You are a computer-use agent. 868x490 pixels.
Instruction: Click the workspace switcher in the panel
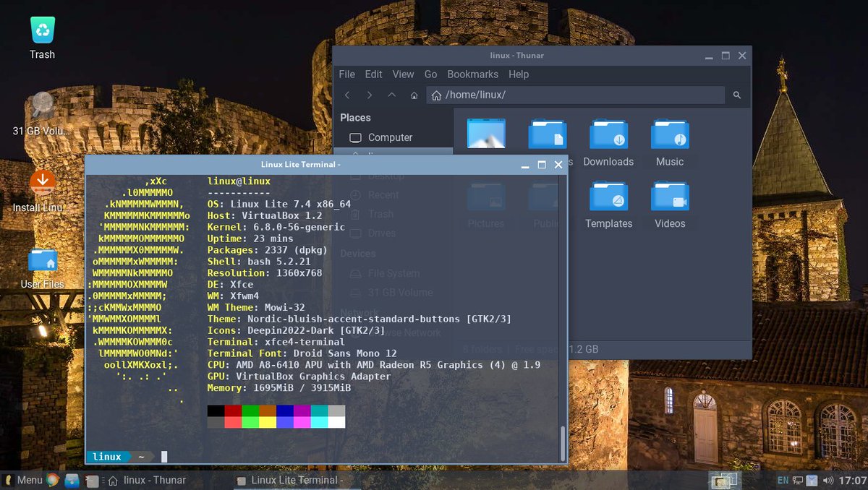click(725, 480)
